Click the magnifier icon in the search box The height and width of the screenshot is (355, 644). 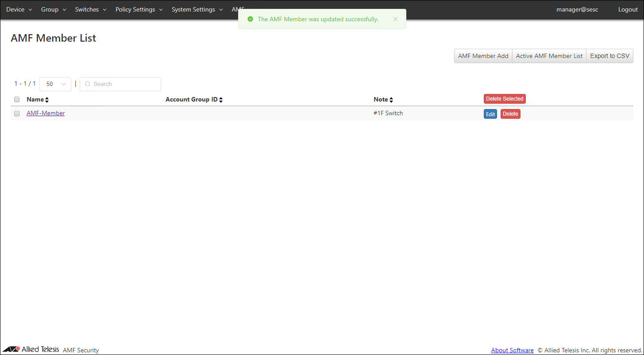pyautogui.click(x=88, y=84)
